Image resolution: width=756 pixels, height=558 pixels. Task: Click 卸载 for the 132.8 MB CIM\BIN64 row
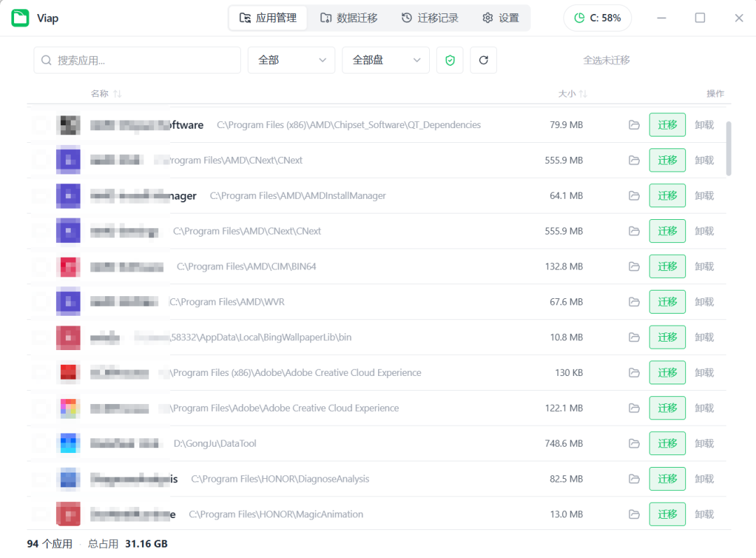704,267
